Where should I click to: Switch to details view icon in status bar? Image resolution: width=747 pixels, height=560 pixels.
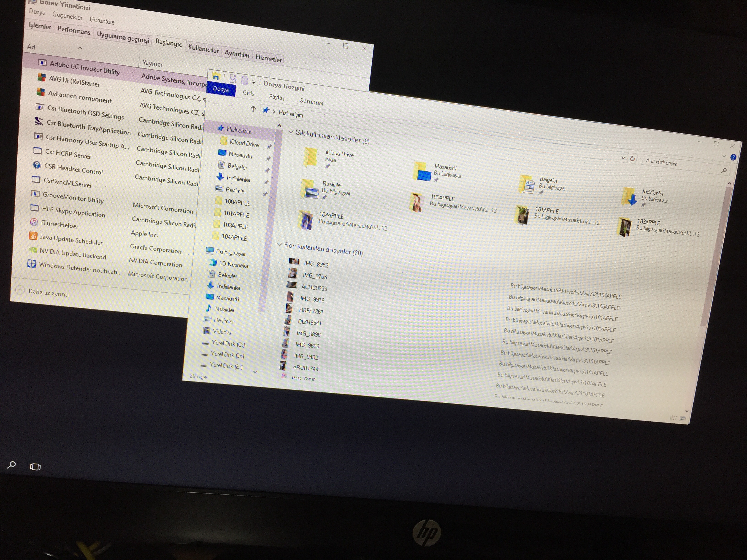(x=674, y=417)
